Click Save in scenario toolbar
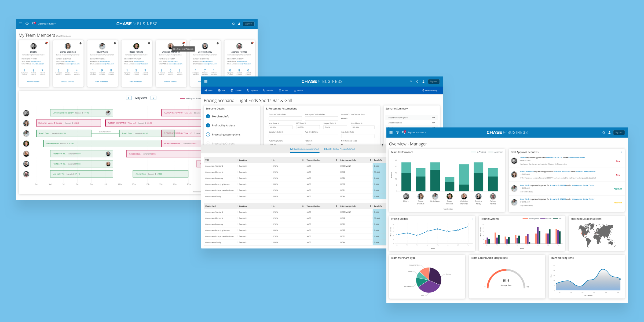The width and height of the screenshot is (644, 322). point(222,90)
